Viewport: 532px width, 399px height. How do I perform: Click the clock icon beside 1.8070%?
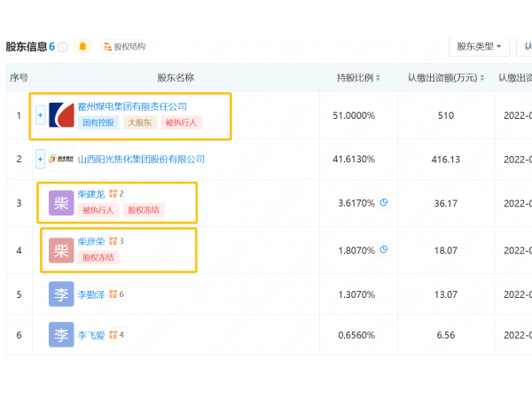pyautogui.click(x=384, y=250)
